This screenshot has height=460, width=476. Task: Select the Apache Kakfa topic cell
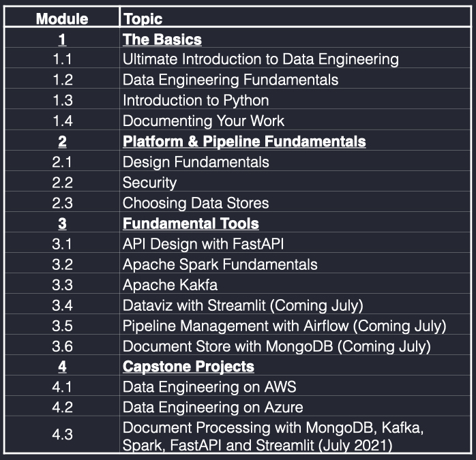[295, 283]
